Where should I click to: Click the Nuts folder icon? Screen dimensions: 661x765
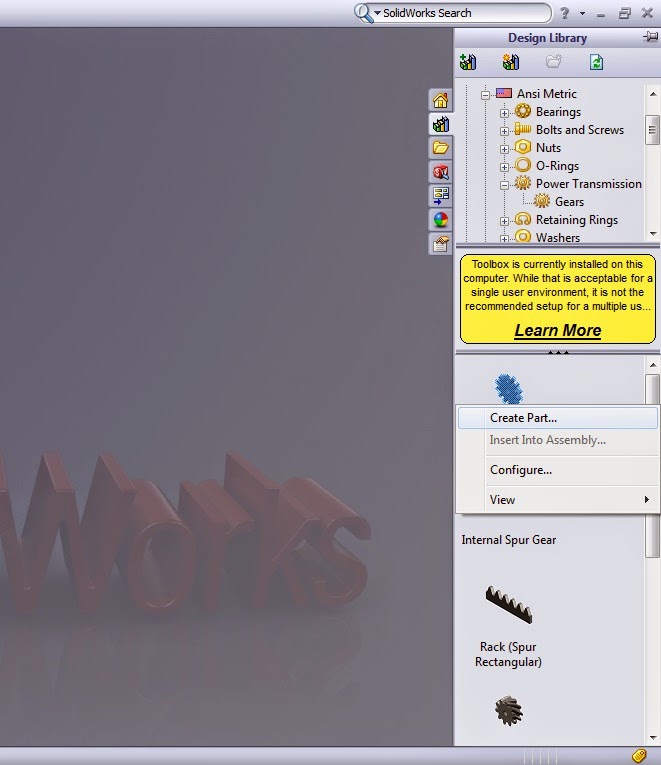[x=523, y=146]
